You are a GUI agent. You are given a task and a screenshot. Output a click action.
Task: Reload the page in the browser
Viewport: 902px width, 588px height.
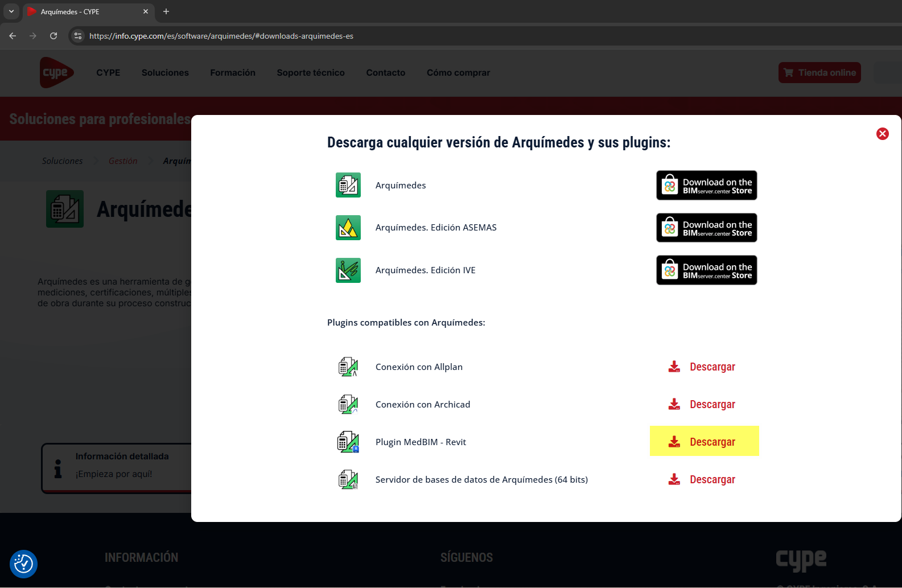click(x=53, y=36)
